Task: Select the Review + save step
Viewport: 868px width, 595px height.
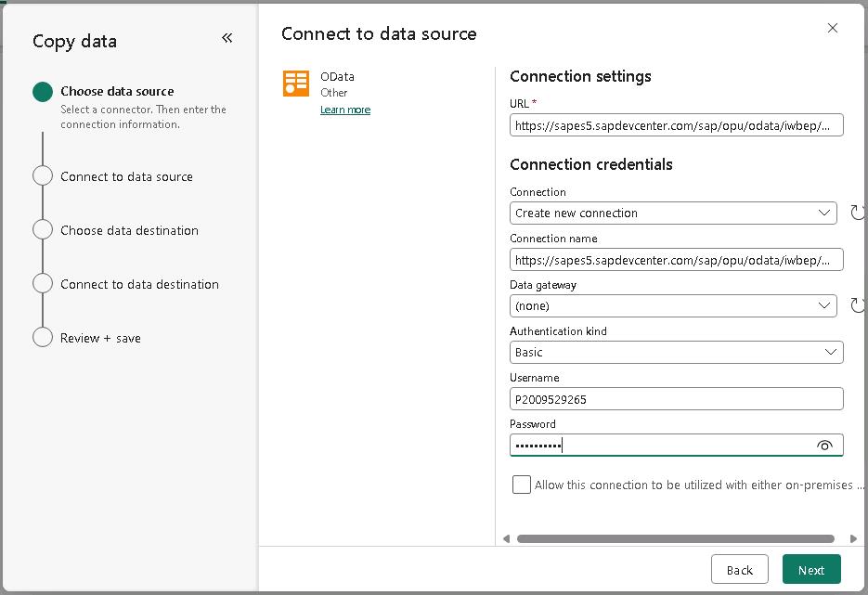Action: (x=100, y=338)
